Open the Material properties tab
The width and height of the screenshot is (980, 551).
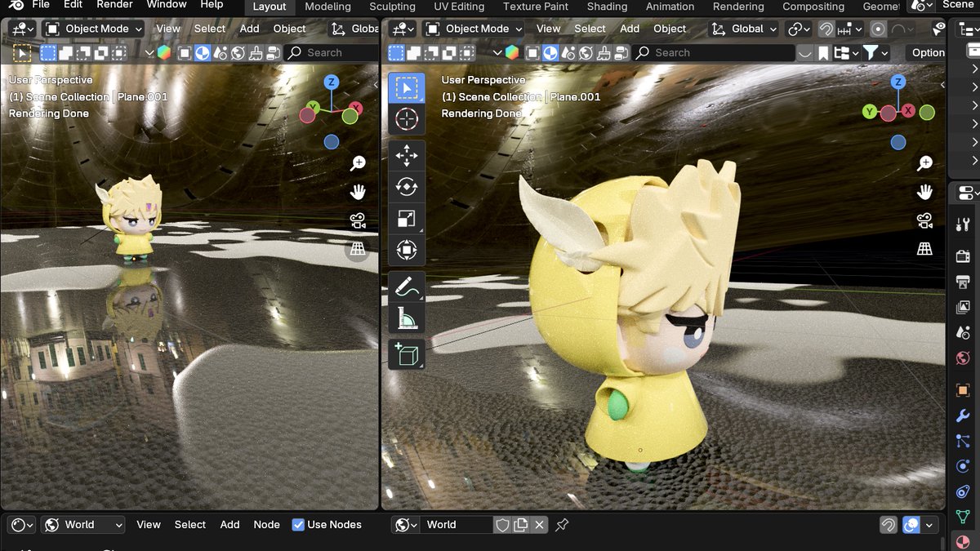pyautogui.click(x=963, y=541)
